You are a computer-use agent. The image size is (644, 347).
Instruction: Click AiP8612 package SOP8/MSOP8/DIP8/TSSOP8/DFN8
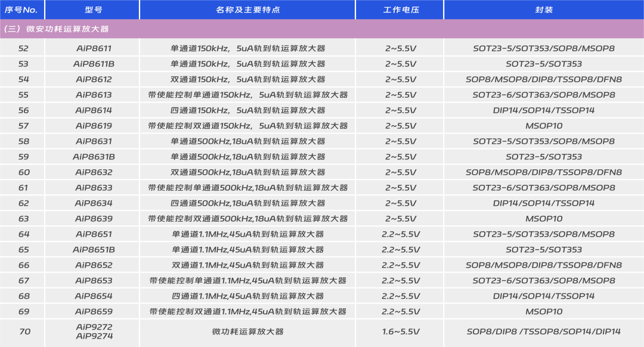pyautogui.click(x=544, y=79)
